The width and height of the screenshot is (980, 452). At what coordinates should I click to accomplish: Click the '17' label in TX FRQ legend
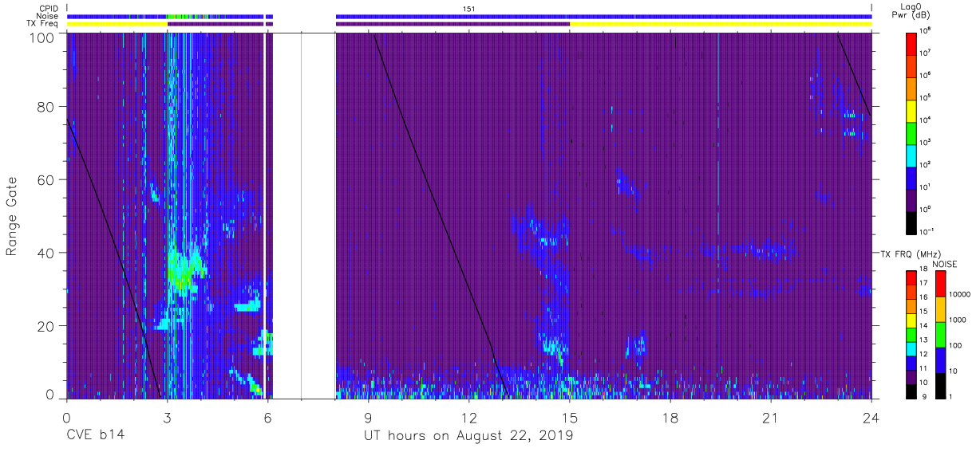point(925,283)
